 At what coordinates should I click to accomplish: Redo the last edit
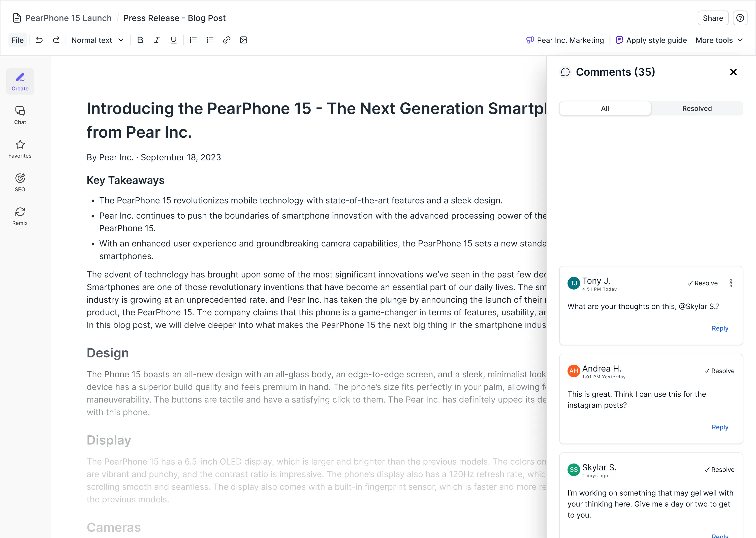56,40
